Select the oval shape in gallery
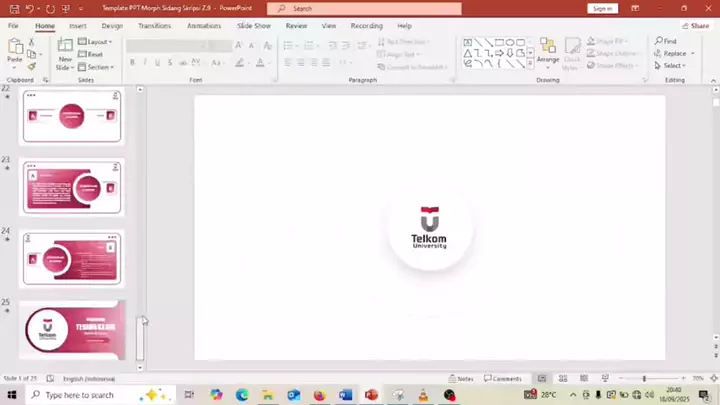This screenshot has width=720, height=405. (510, 42)
